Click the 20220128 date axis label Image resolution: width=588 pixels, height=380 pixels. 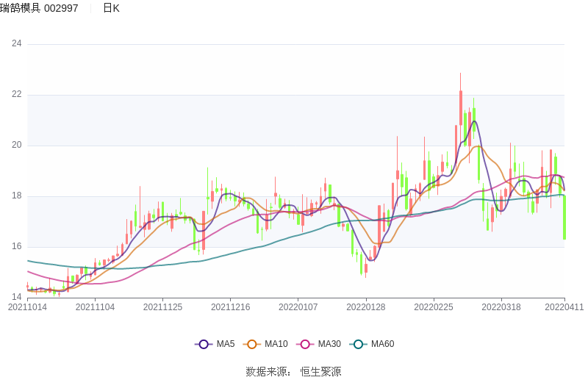pyautogui.click(x=366, y=307)
